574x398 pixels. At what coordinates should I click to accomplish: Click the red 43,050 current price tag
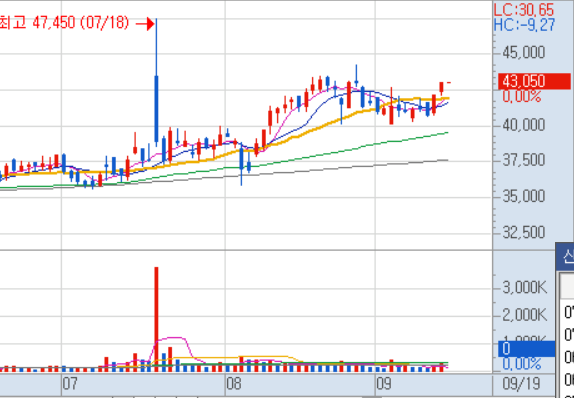click(534, 81)
